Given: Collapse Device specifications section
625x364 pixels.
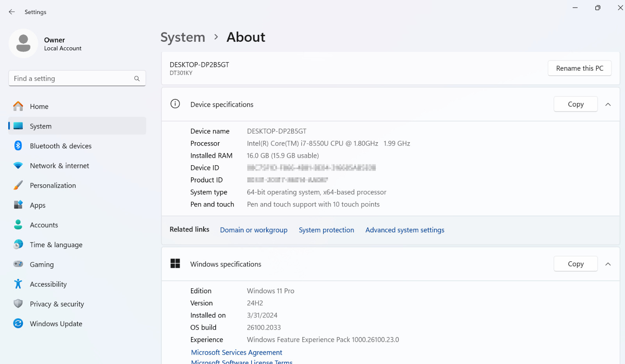Looking at the screenshot, I should pyautogui.click(x=608, y=104).
